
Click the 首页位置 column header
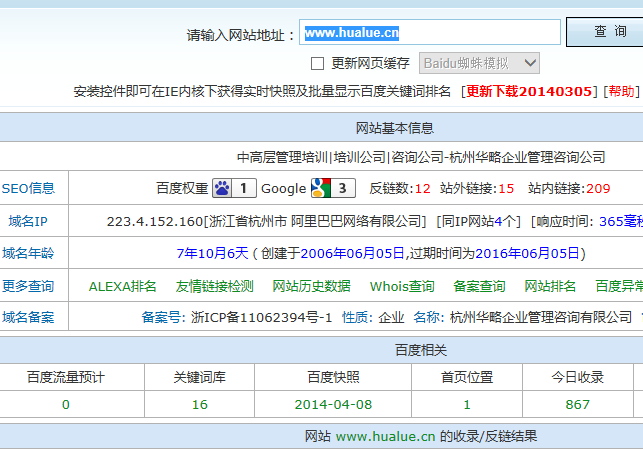(467, 377)
